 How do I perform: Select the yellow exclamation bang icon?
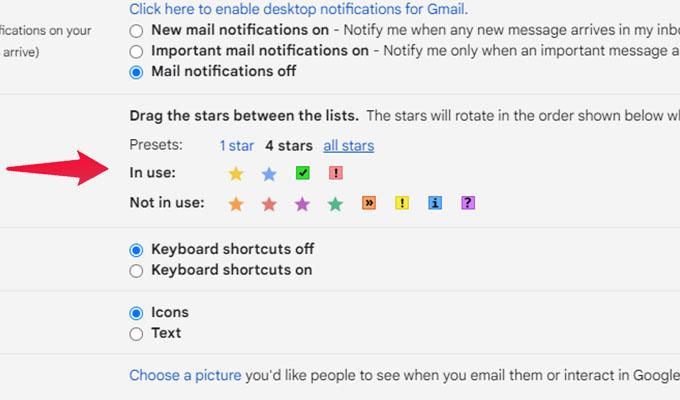[402, 203]
